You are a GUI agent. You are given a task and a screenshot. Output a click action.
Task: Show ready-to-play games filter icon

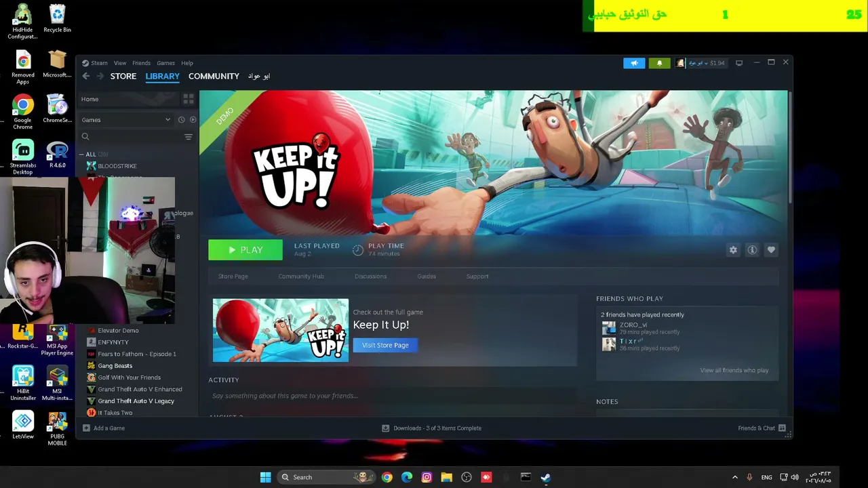193,120
